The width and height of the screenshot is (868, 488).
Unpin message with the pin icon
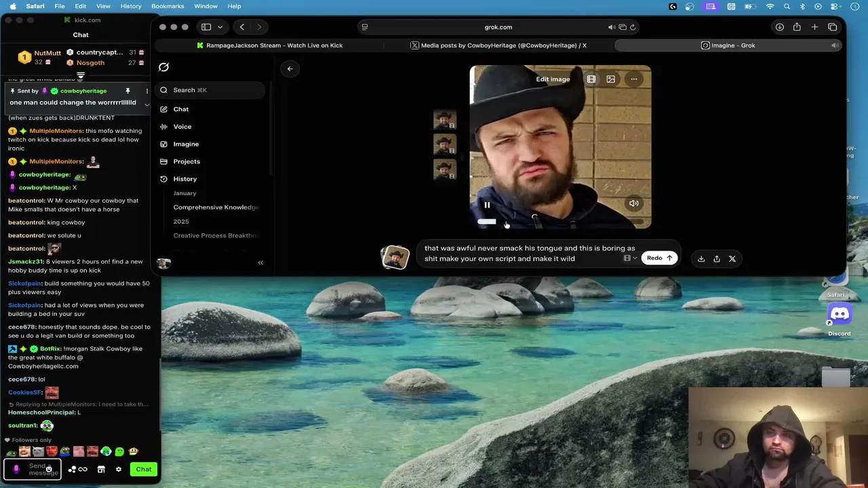[x=127, y=91]
